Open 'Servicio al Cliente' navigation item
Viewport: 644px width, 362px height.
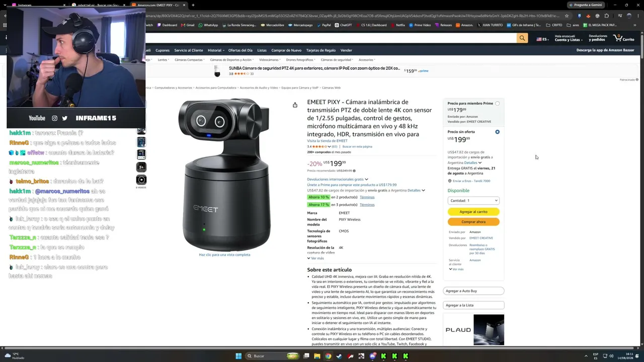[189, 50]
